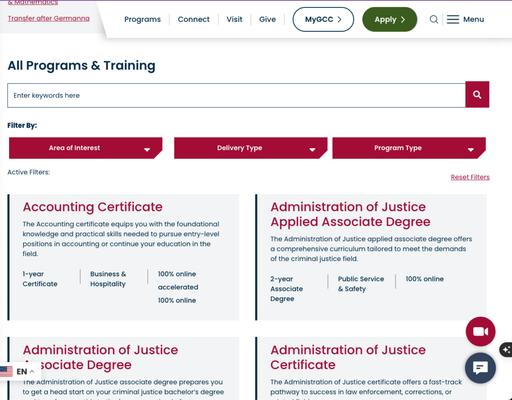This screenshot has height=400, width=512.
Task: Open the Delivery Type filter dropdown
Action: pos(250,148)
